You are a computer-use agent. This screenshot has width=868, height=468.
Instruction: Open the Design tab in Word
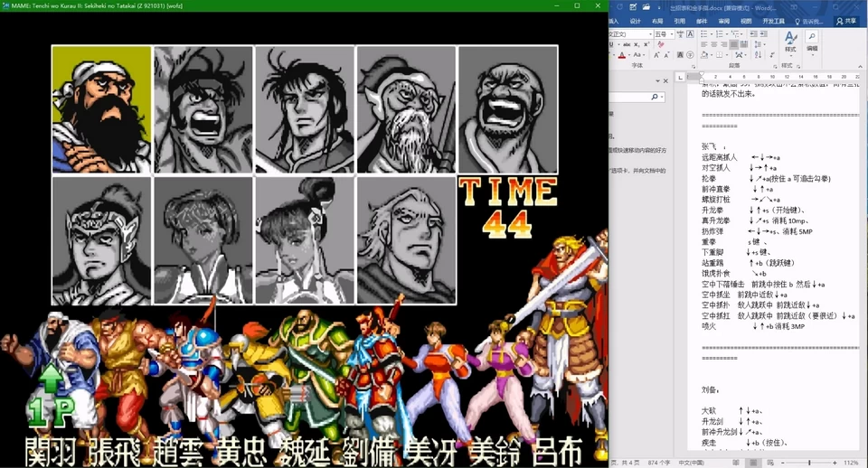coord(636,21)
